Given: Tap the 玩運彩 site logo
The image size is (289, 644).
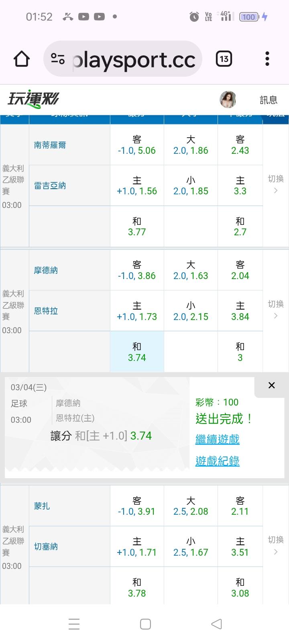Looking at the screenshot, I should (33, 99).
